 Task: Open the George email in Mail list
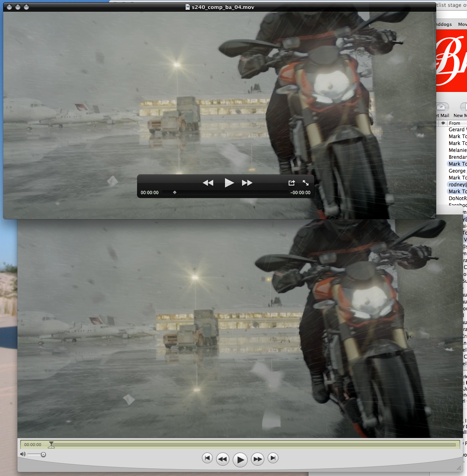click(458, 171)
